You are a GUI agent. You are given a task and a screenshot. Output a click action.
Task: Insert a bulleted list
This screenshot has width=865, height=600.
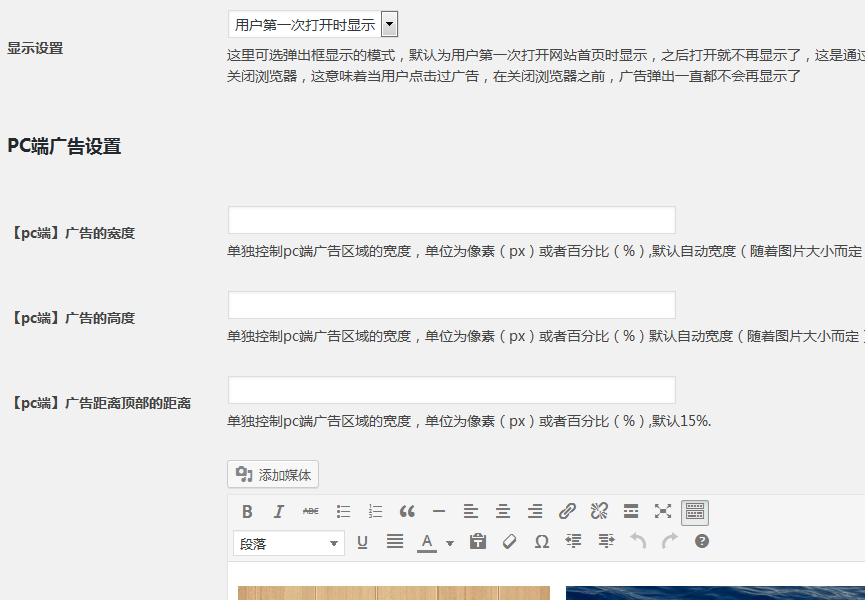(343, 512)
